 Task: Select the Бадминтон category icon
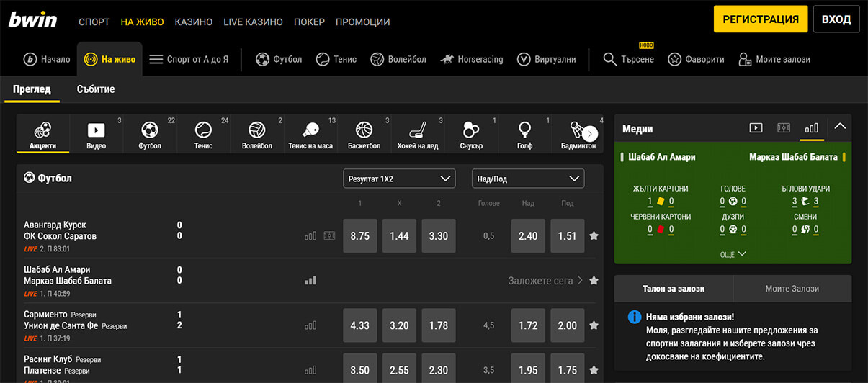pos(578,134)
